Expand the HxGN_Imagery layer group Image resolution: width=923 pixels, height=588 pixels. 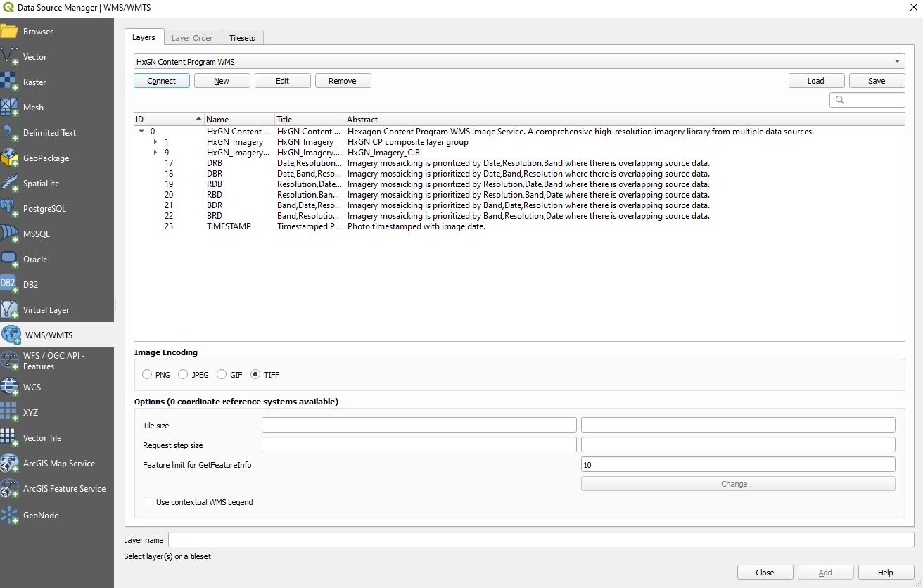155,142
